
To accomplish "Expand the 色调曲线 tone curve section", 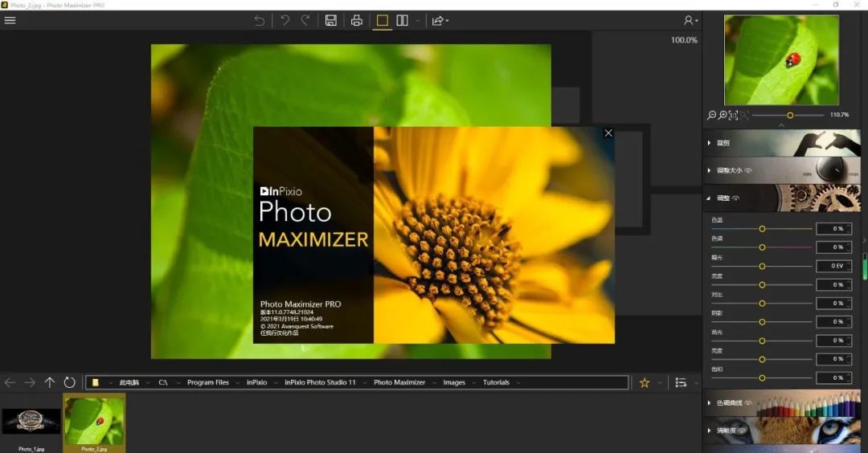I will 709,403.
